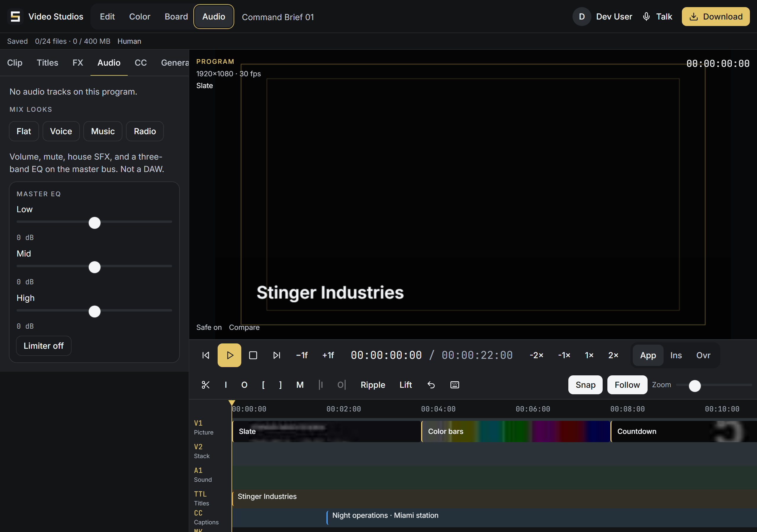This screenshot has height=532, width=757.
Task: Set playback speed to 2×
Action: (613, 355)
